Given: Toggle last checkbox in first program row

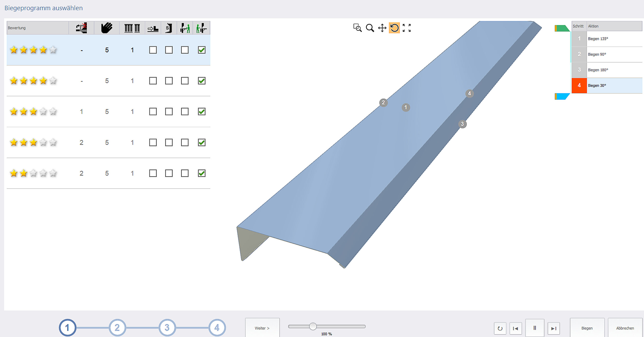Looking at the screenshot, I should 202,50.
